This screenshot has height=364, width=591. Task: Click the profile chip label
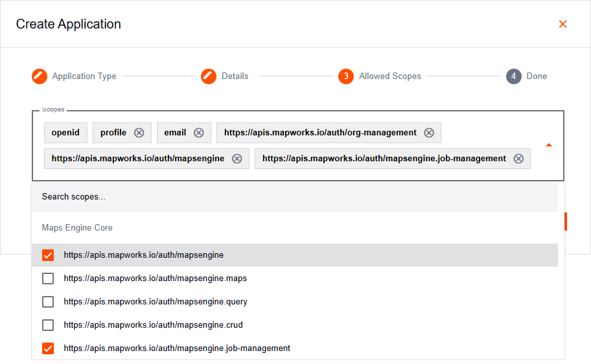point(113,133)
